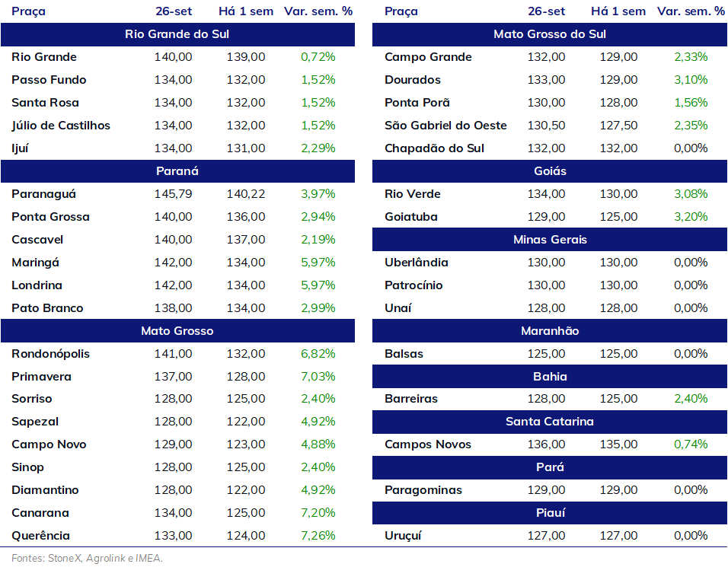
Task: Select the Patrocínio row label
Action: click(x=413, y=285)
